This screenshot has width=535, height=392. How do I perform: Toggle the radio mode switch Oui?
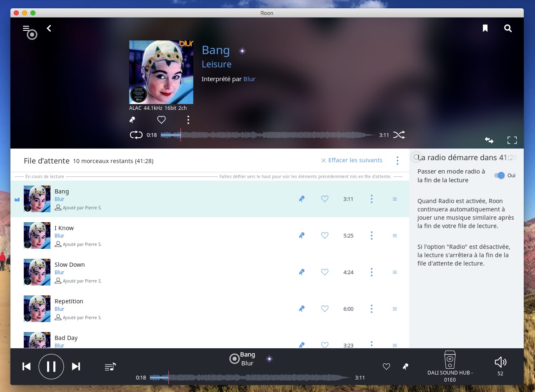[499, 176]
